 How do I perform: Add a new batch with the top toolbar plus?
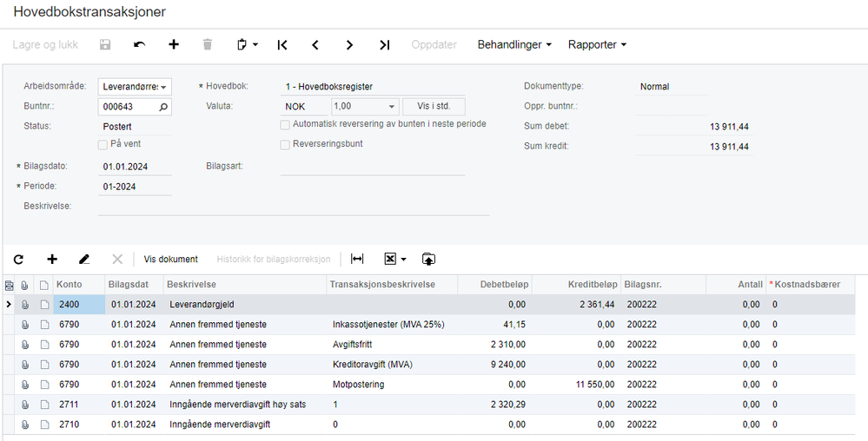coord(174,45)
